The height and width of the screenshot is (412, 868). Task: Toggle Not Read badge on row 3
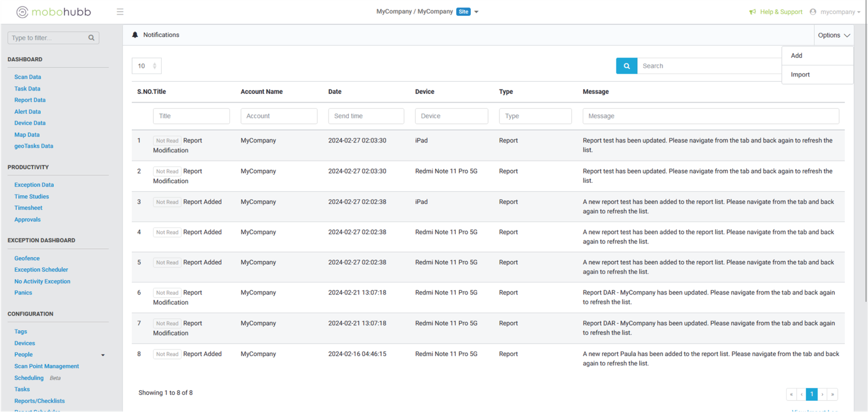(167, 202)
